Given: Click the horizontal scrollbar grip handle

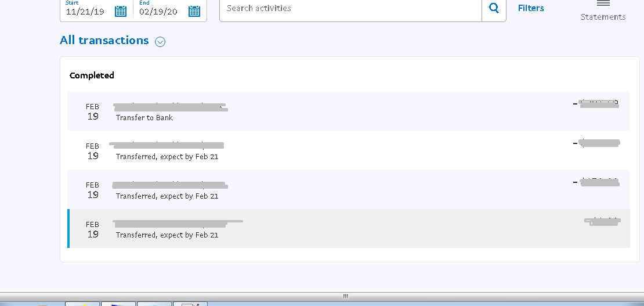Looking at the screenshot, I should (x=345, y=296).
